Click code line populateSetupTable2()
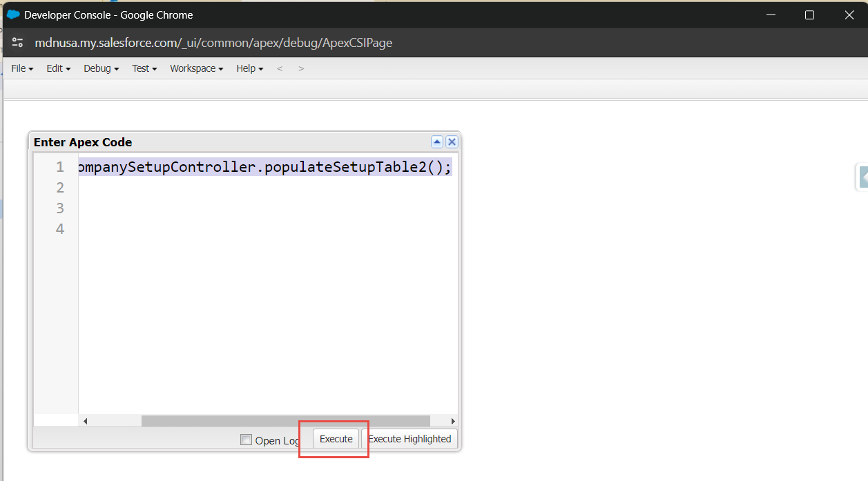The height and width of the screenshot is (481, 868). [265, 167]
